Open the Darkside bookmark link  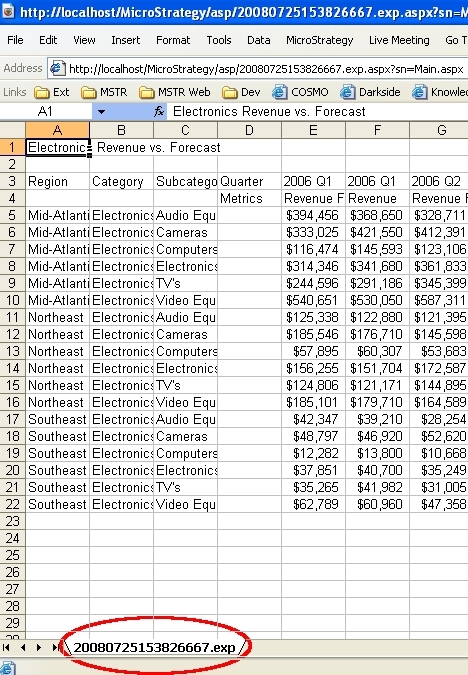click(370, 92)
